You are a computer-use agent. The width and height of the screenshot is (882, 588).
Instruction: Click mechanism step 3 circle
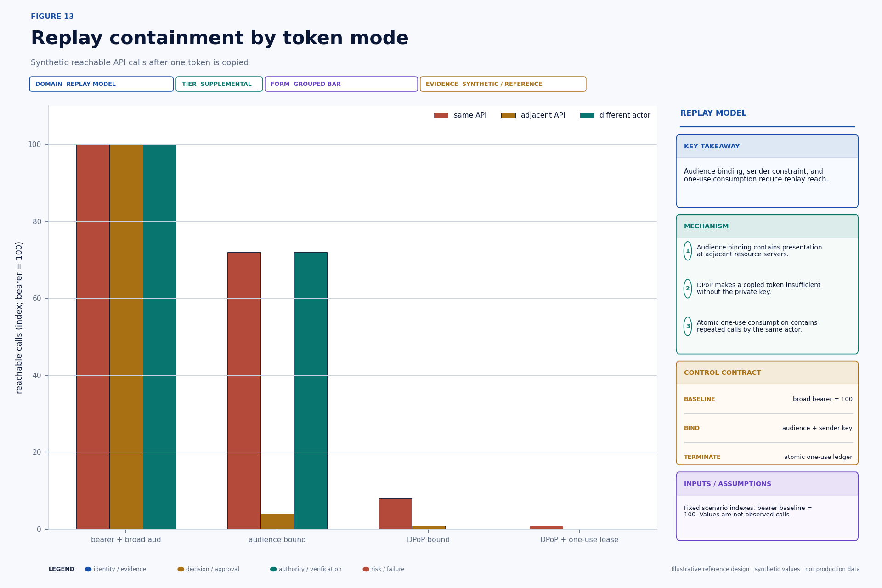click(688, 326)
